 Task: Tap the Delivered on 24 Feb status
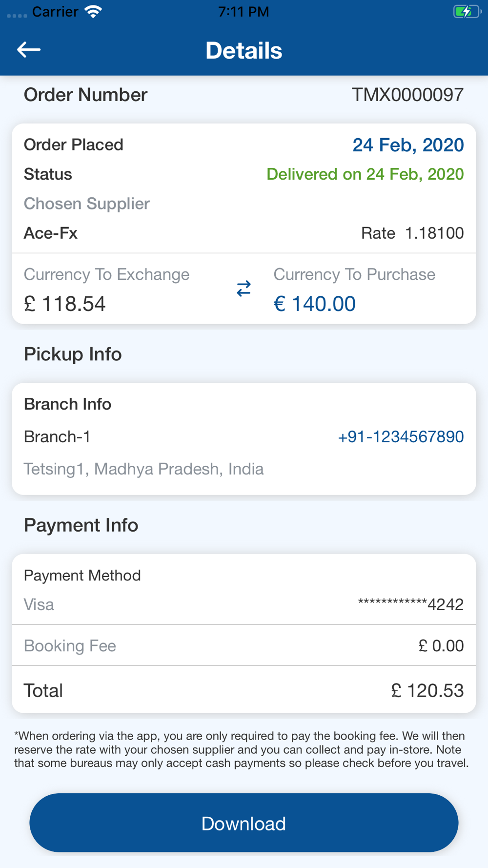click(x=365, y=174)
